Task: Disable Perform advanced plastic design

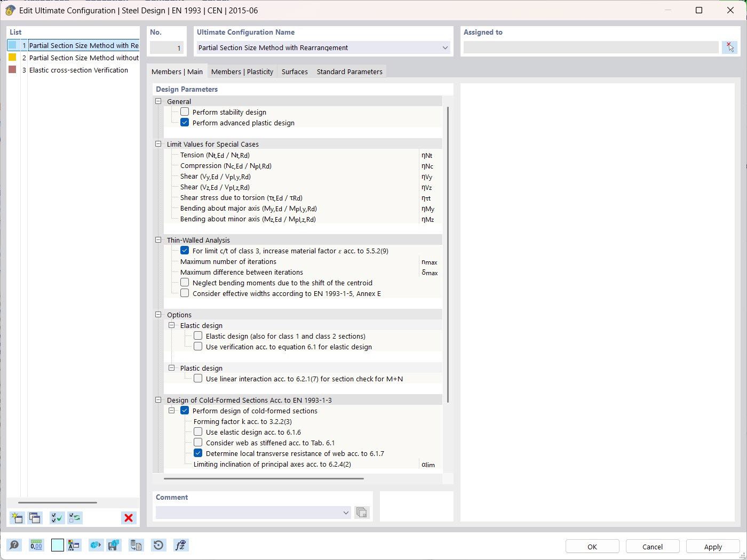Action: [185, 122]
